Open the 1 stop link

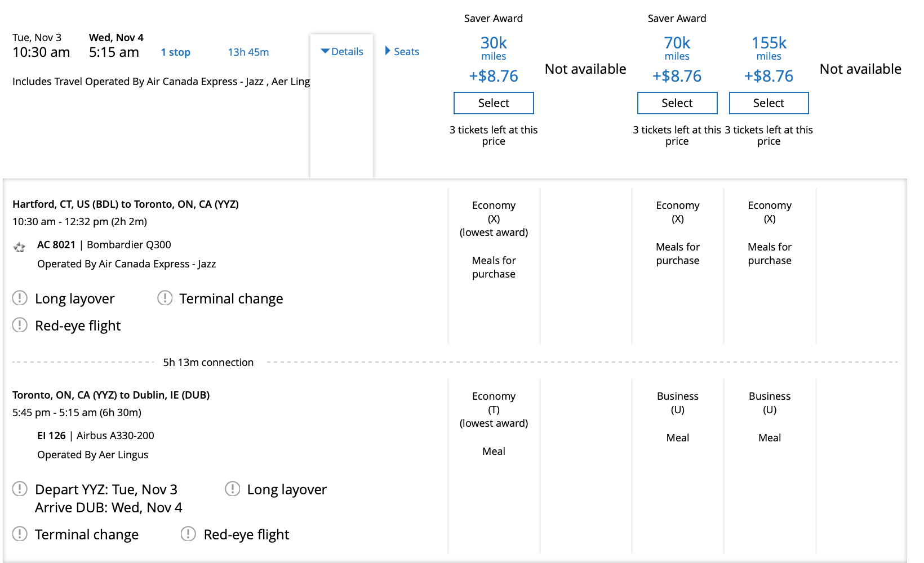coord(175,52)
